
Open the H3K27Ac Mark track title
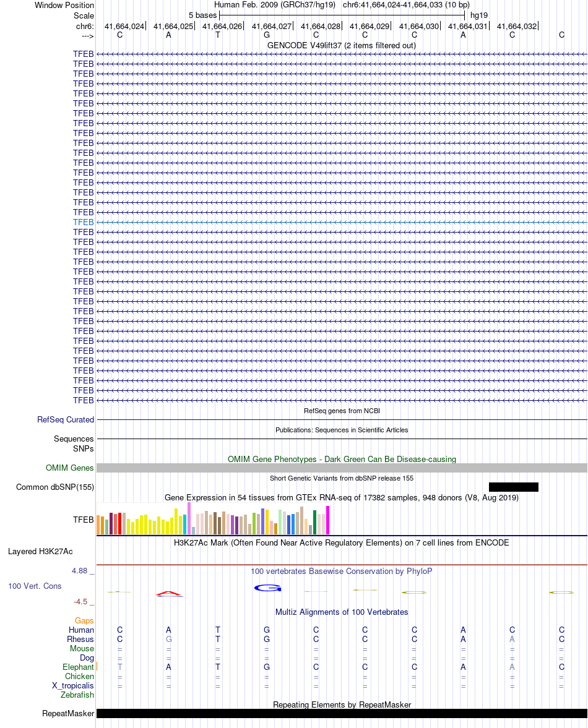click(x=342, y=542)
